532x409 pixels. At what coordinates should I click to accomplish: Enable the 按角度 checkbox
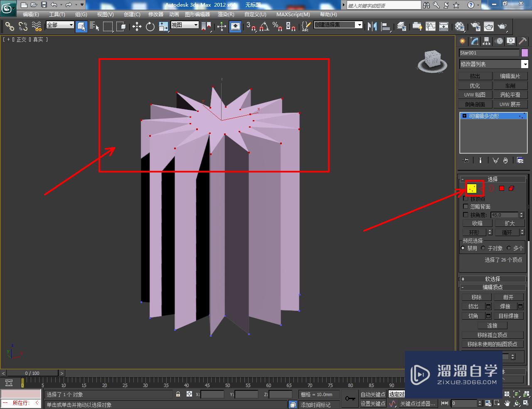pyautogui.click(x=465, y=215)
